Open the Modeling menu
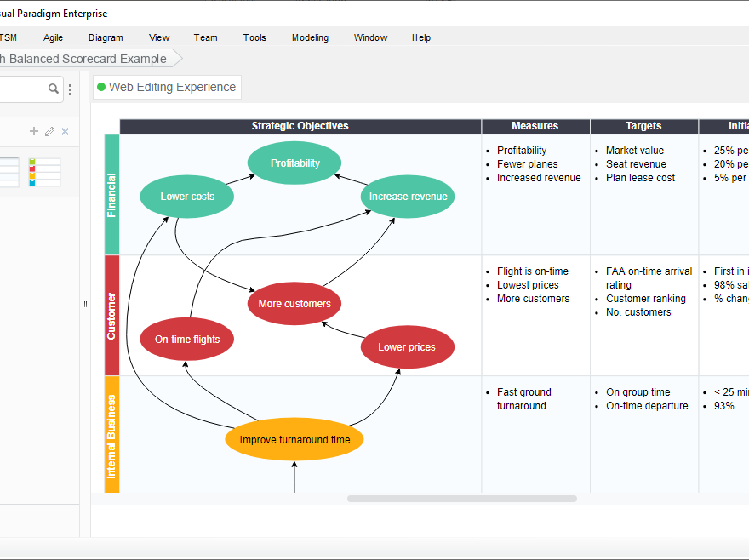 point(310,37)
